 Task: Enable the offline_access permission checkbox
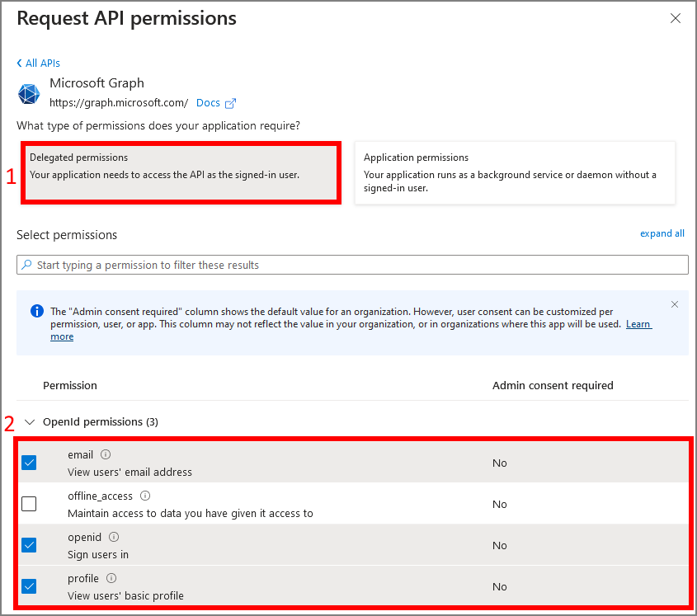(x=29, y=504)
